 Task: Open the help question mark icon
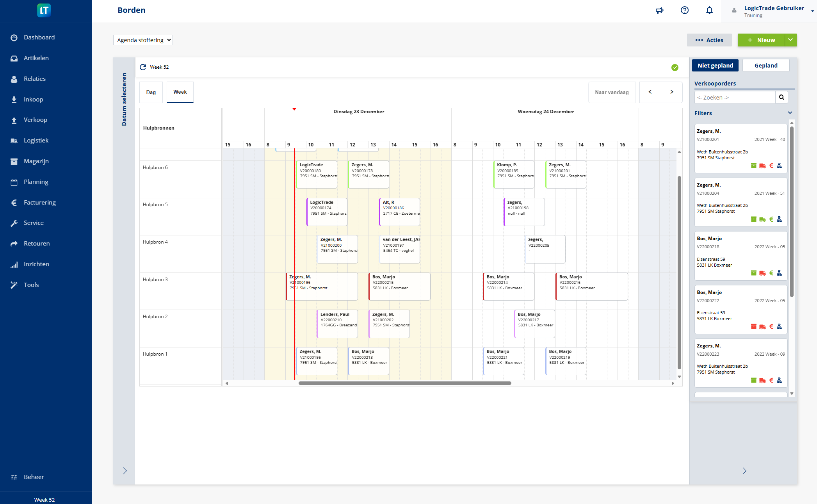coord(685,10)
